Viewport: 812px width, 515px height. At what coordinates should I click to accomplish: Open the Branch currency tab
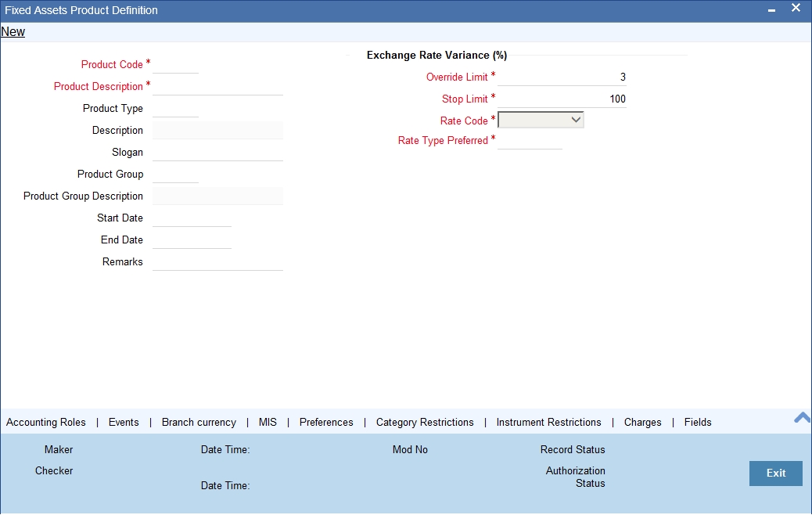click(199, 423)
